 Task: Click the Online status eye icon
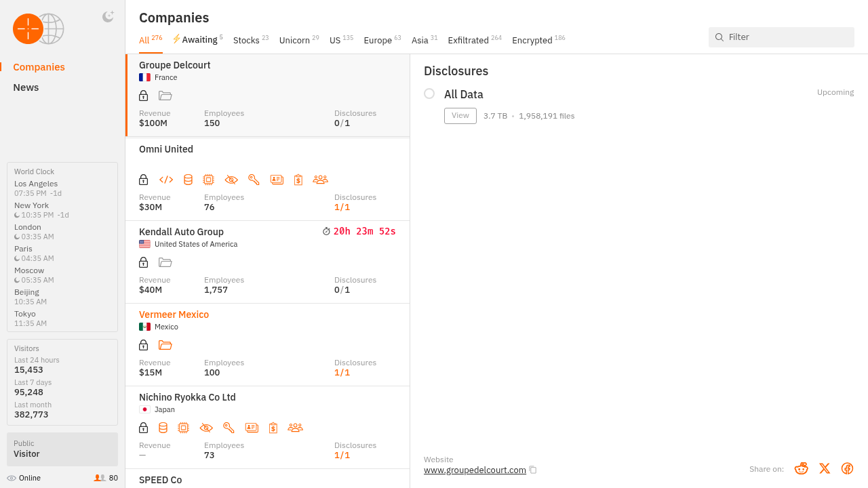pos(12,478)
